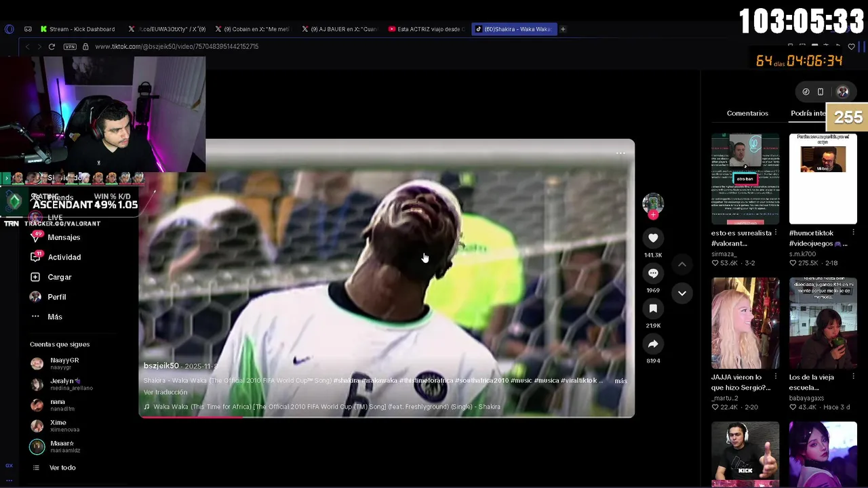The width and height of the screenshot is (868, 488).
Task: Open sirmaza_ author name under thumbnail
Action: pyautogui.click(x=724, y=254)
